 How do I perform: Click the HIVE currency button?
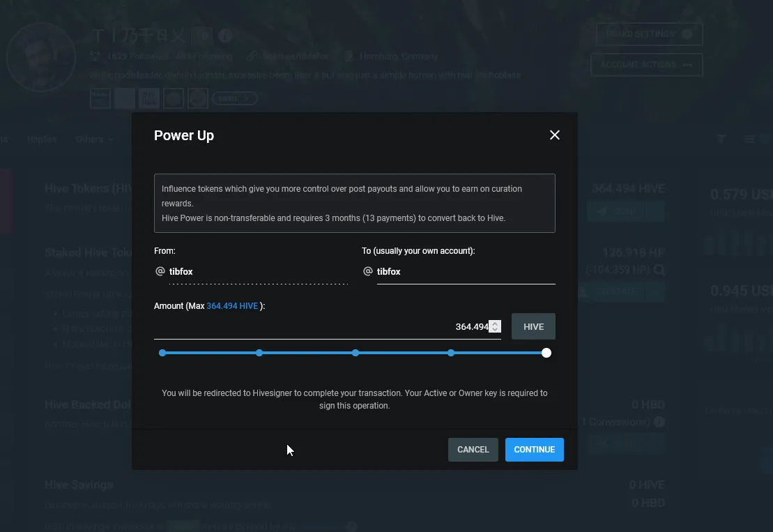(x=533, y=326)
